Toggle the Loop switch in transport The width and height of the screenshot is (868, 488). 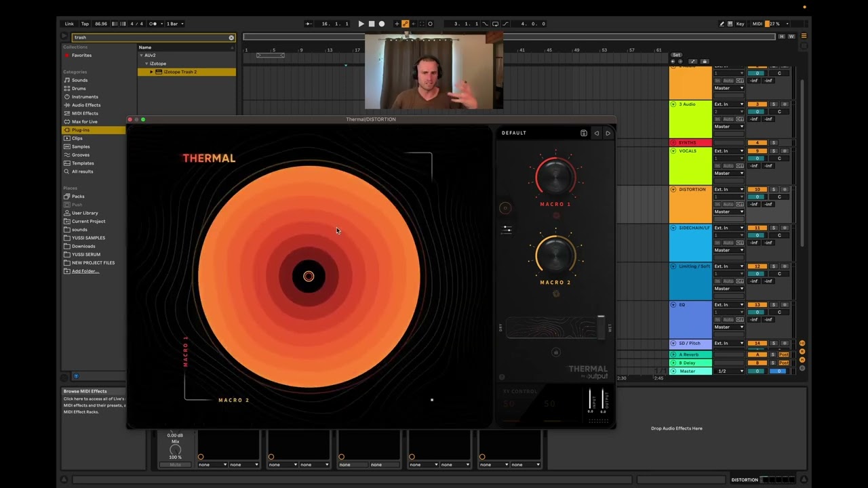click(495, 24)
